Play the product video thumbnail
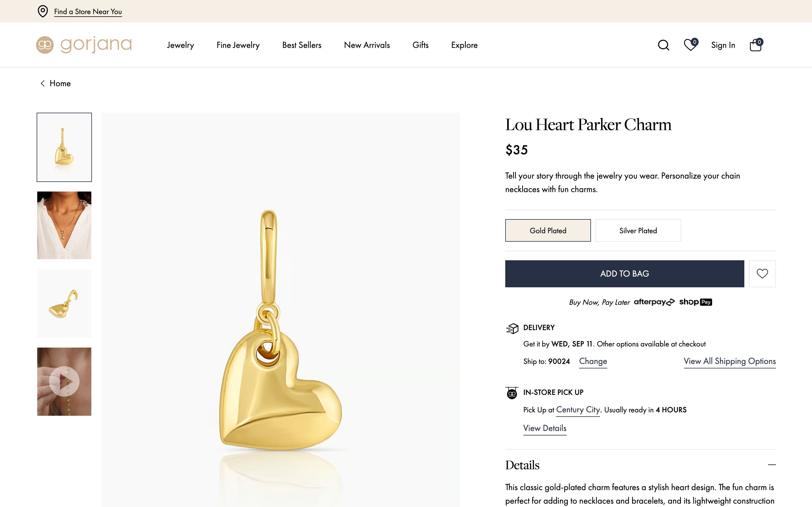 pos(64,382)
